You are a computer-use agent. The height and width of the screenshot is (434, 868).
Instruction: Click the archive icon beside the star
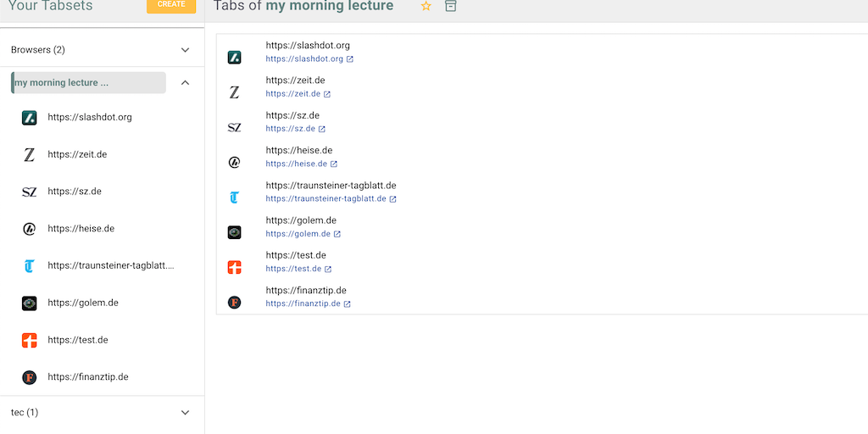coord(451,6)
